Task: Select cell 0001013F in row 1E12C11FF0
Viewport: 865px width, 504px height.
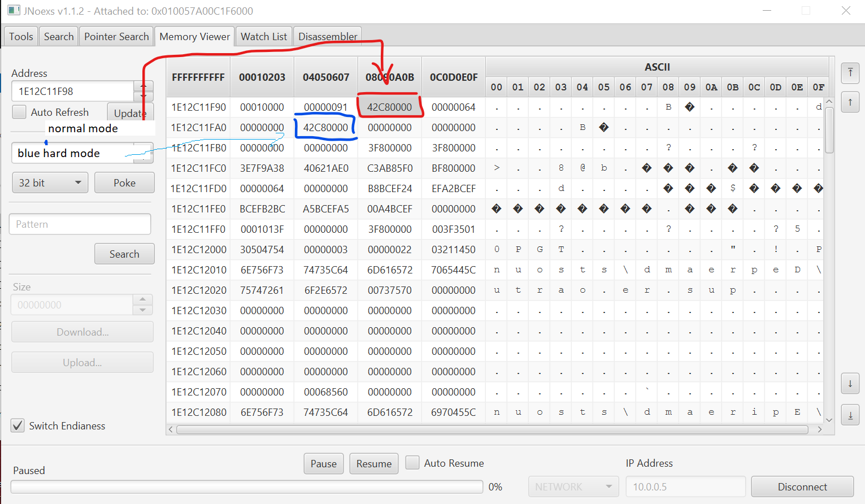Action: pos(262,229)
